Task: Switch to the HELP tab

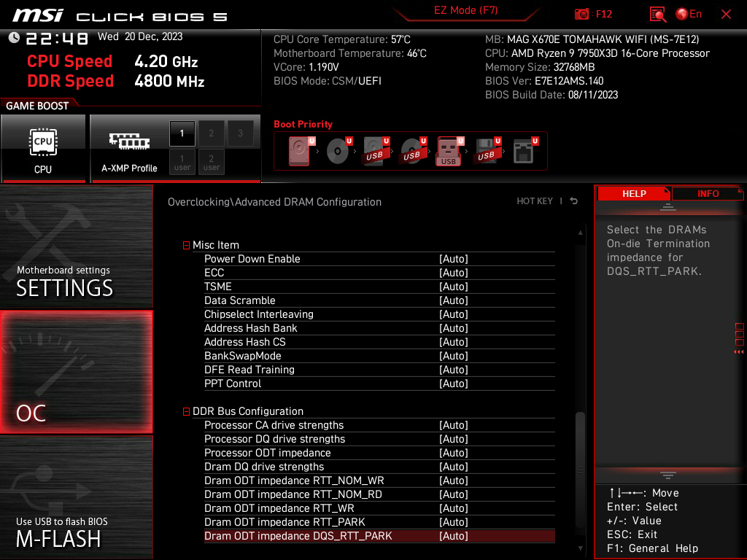Action: coord(634,194)
